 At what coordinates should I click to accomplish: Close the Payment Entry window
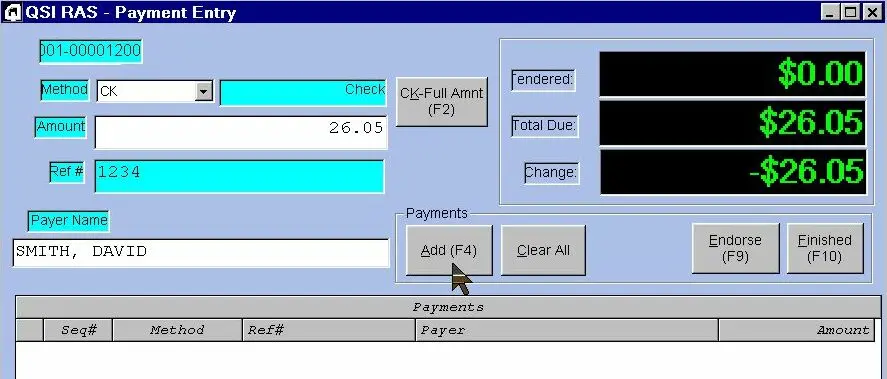point(872,12)
